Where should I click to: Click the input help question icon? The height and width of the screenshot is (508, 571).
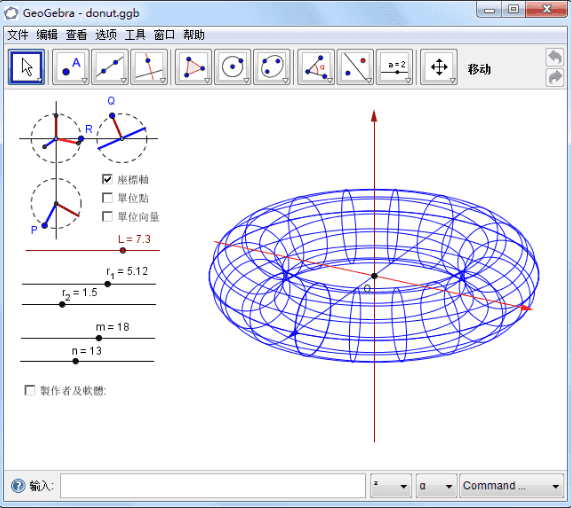coord(18,486)
